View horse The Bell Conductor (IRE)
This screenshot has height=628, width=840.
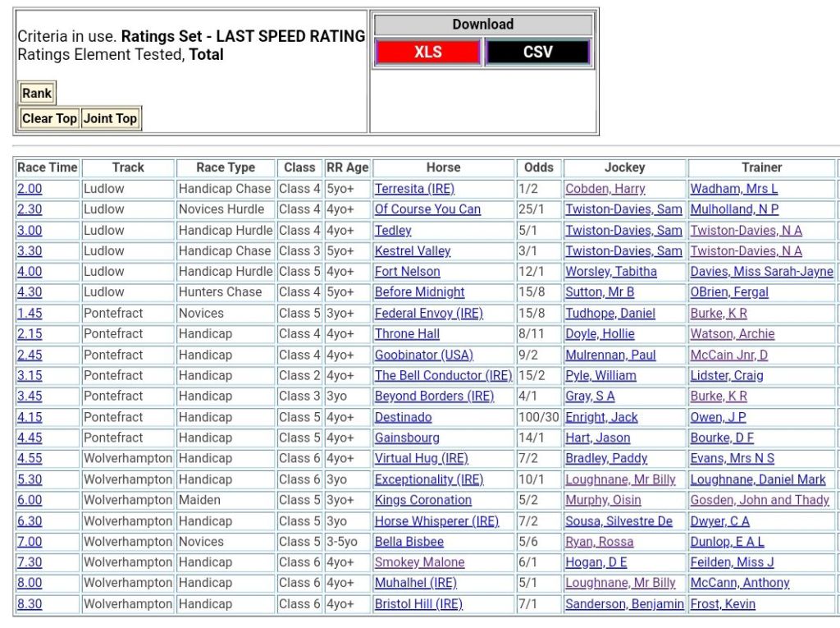443,375
